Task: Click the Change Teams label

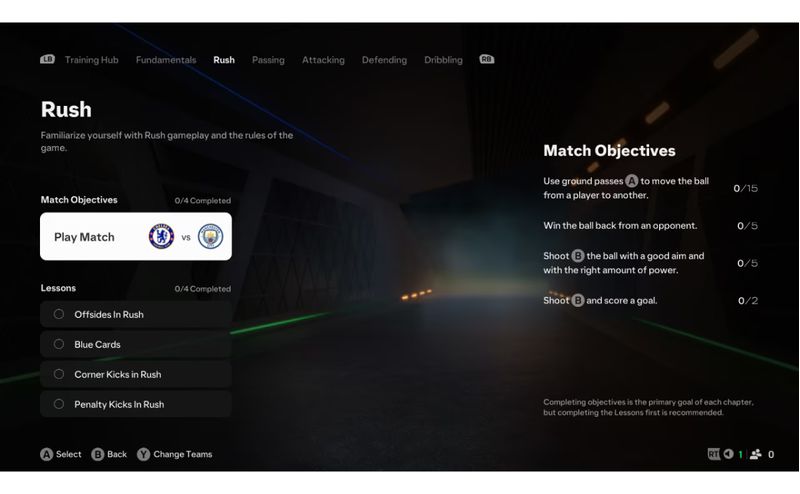Action: (x=183, y=454)
